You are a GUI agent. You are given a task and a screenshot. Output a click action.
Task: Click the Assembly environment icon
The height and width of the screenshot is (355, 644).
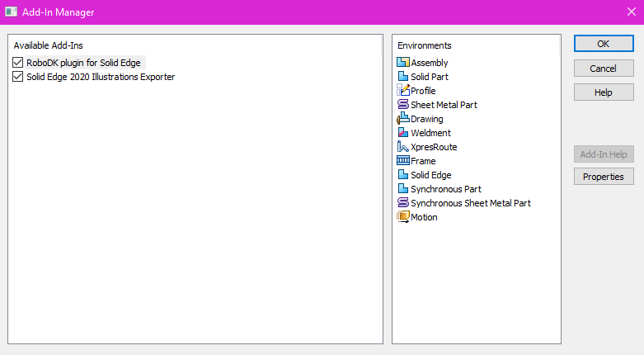coord(403,63)
